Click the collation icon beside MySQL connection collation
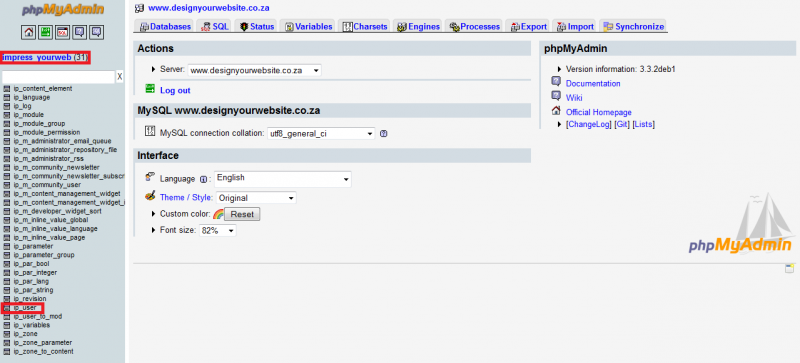 150,132
